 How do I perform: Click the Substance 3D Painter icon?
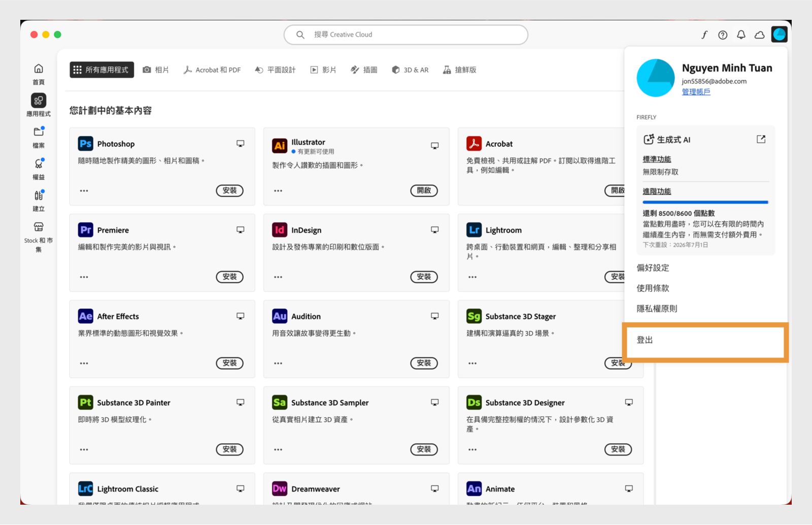pos(85,403)
